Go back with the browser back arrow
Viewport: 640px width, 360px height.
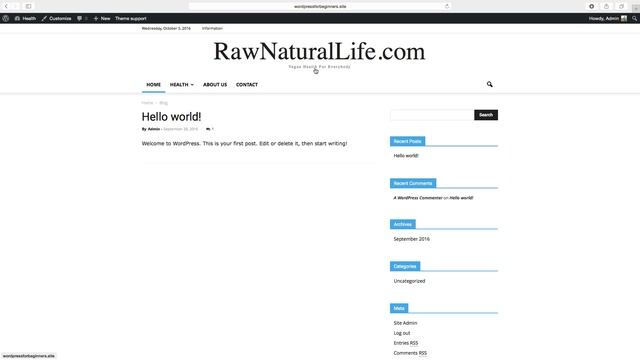coord(6,6)
